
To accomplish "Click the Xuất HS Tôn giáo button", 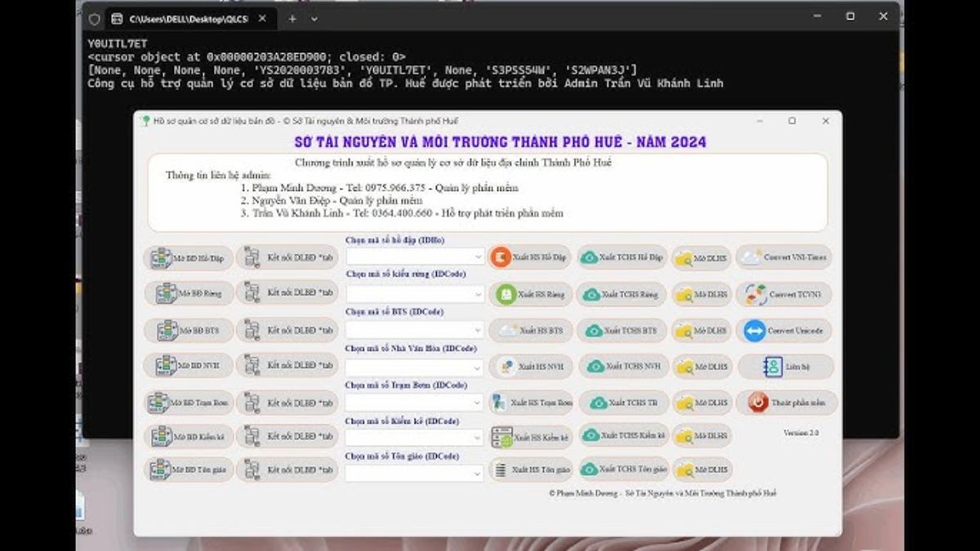I will coord(532,470).
